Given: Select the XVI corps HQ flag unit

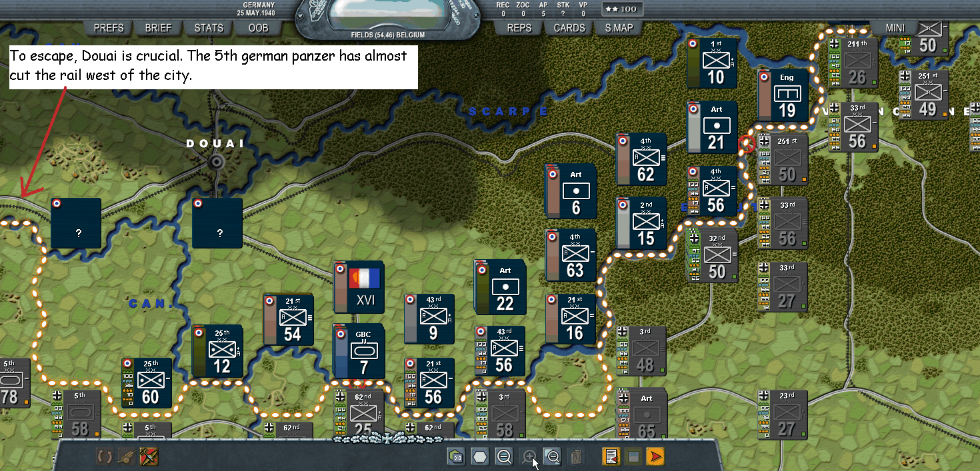Looking at the screenshot, I should (359, 287).
